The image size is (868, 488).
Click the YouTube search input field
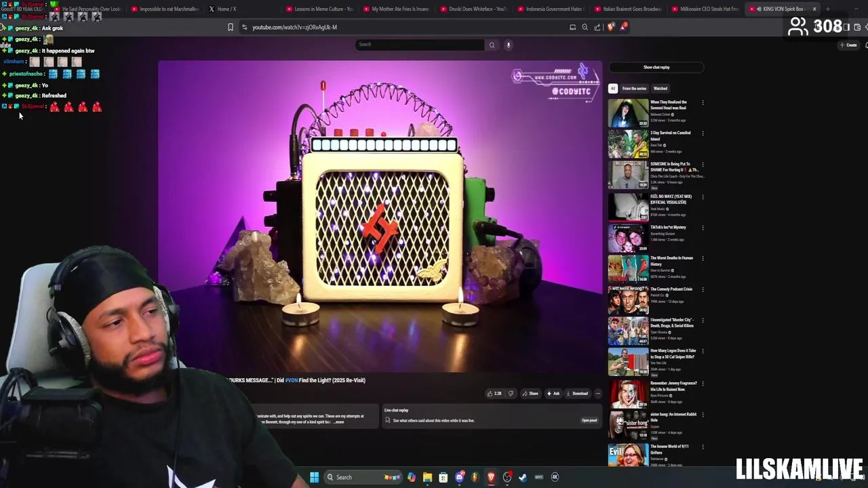click(x=420, y=45)
